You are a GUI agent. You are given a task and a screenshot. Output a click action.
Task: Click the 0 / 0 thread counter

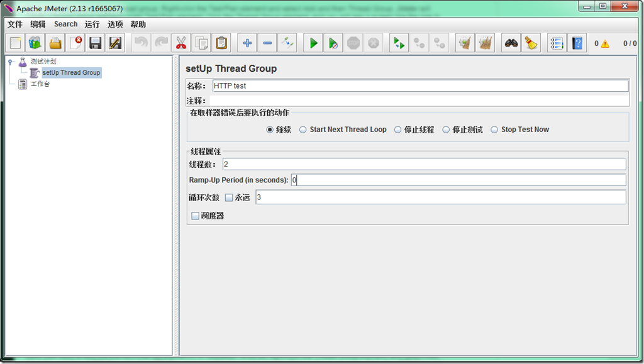pyautogui.click(x=630, y=43)
